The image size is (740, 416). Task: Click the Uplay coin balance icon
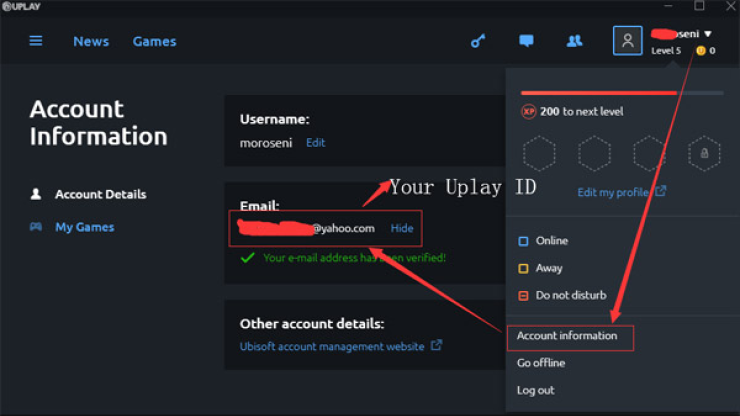[701, 51]
